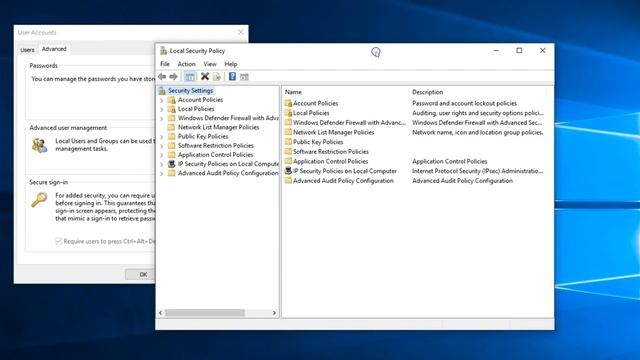Open the View menu
Screen dimensions: 640x360
[210, 64]
